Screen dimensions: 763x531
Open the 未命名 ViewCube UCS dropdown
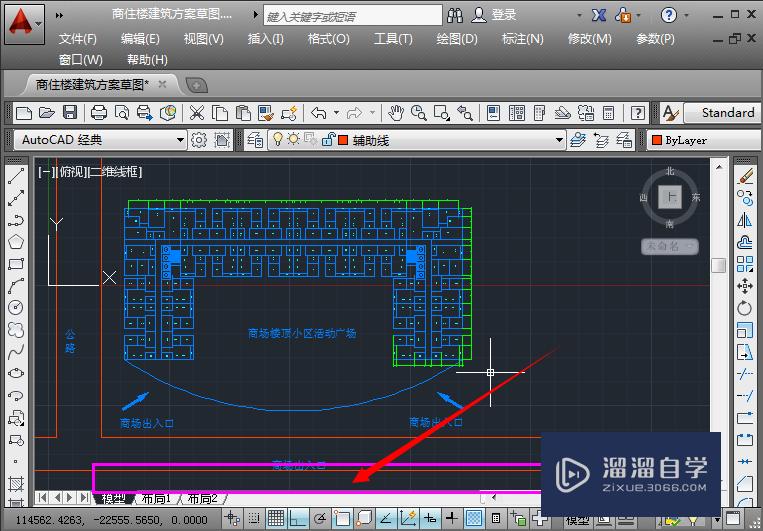[x=670, y=246]
